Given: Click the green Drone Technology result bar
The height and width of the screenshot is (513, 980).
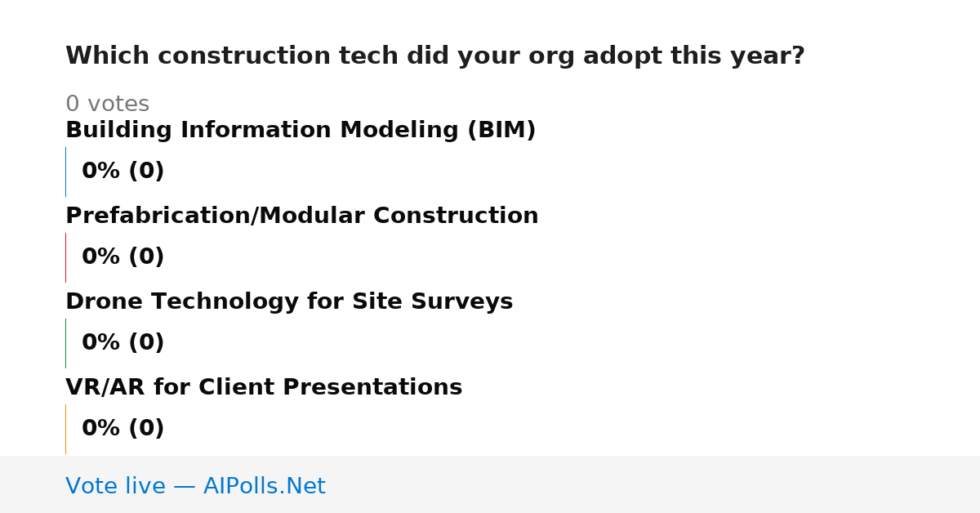Looking at the screenshot, I should coord(65,343).
